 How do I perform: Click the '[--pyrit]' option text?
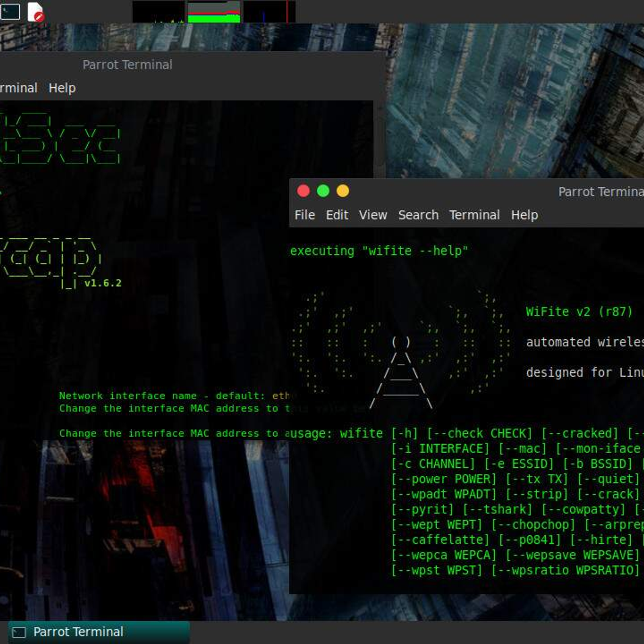(422, 510)
